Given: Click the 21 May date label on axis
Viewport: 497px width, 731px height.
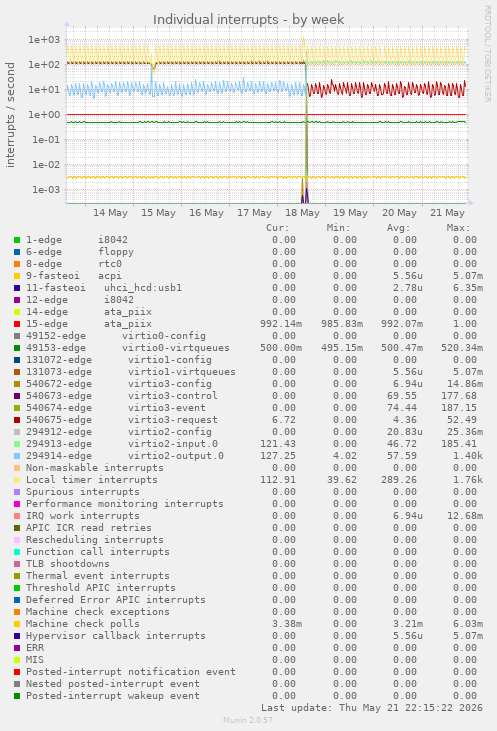Looking at the screenshot, I should point(447,213).
